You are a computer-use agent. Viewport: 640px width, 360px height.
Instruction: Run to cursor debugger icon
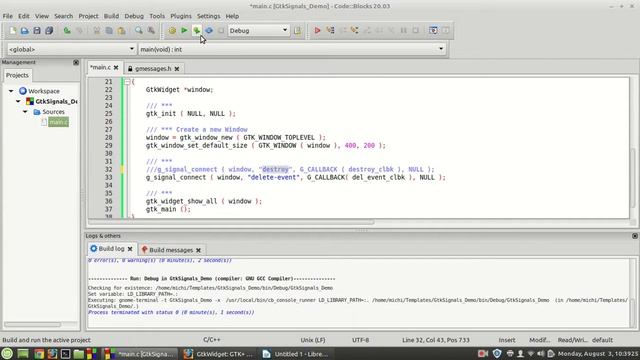coord(330,31)
